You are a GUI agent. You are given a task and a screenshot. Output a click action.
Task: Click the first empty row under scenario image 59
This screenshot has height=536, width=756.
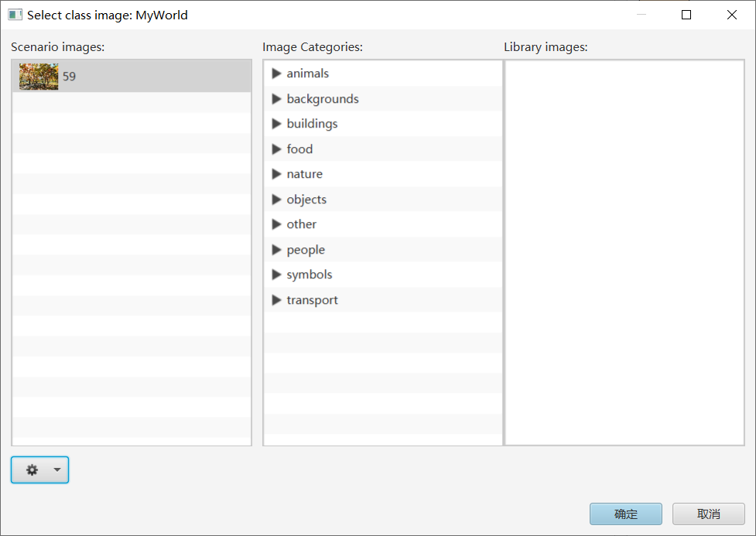tap(132, 103)
